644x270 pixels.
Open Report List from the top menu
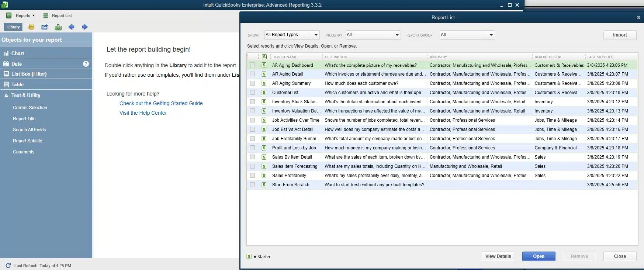[x=58, y=15]
